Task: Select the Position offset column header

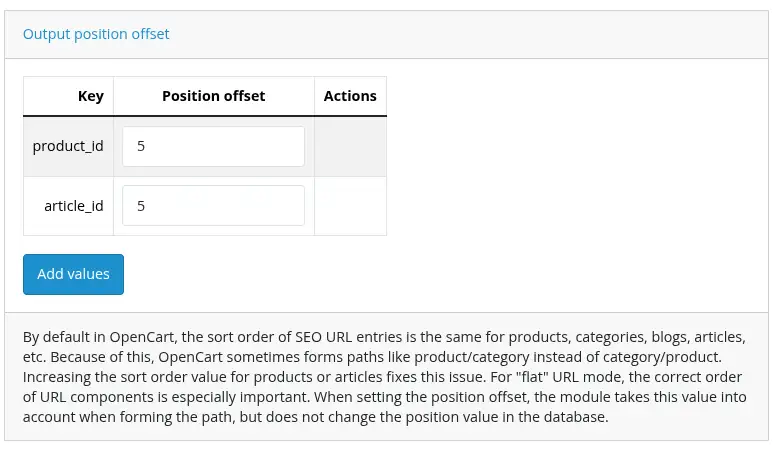Action: [213, 96]
